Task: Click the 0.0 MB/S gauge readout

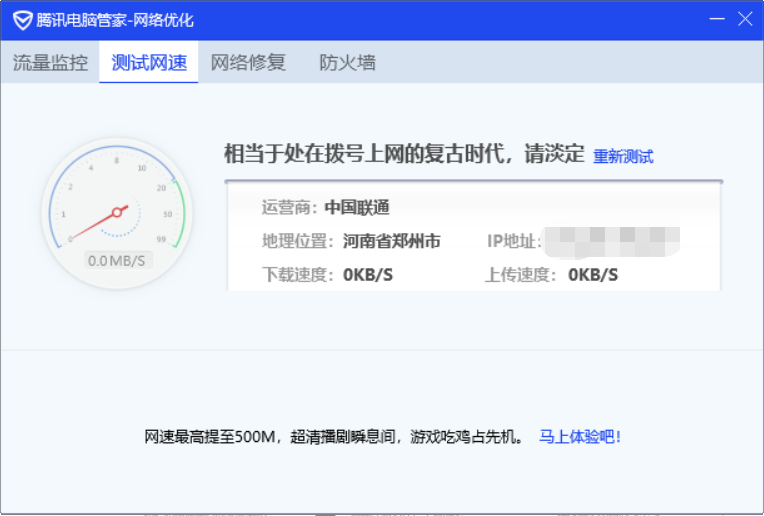Action: coord(117,261)
